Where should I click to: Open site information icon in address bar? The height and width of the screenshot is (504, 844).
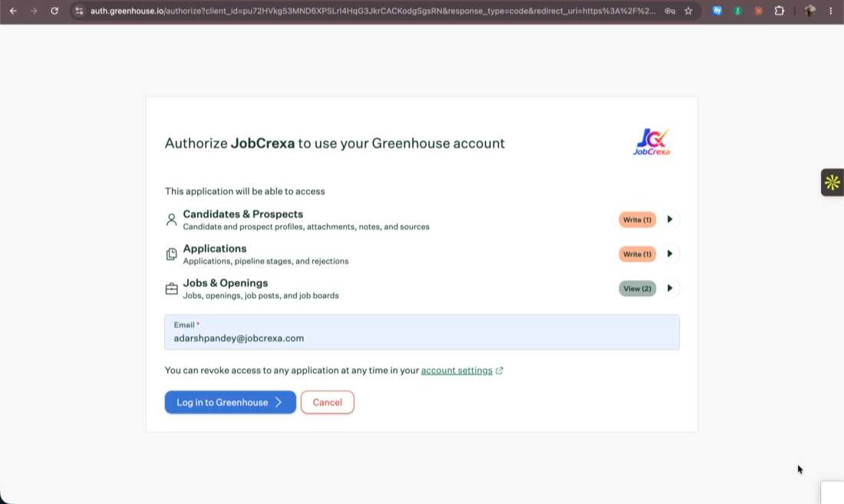[x=79, y=11]
